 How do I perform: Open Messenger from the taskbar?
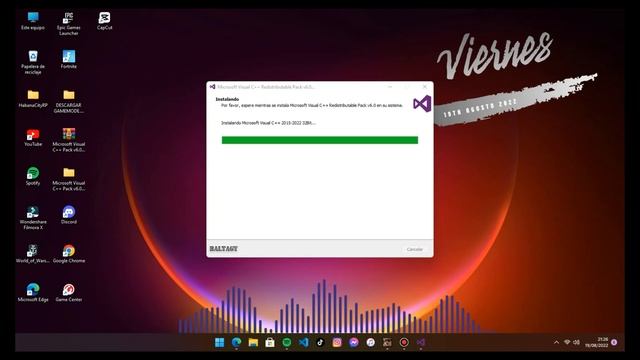pyautogui.click(x=354, y=342)
